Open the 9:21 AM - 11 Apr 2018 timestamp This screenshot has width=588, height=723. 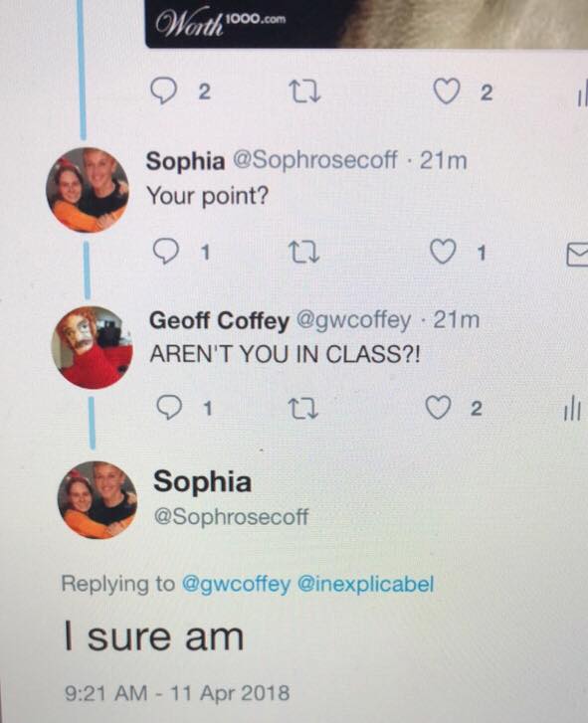(x=177, y=693)
